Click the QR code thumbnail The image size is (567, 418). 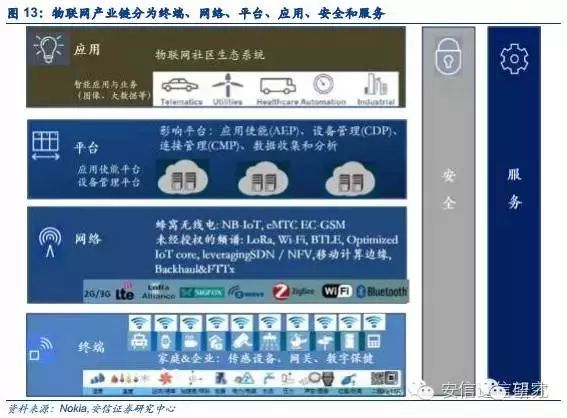pos(385,379)
